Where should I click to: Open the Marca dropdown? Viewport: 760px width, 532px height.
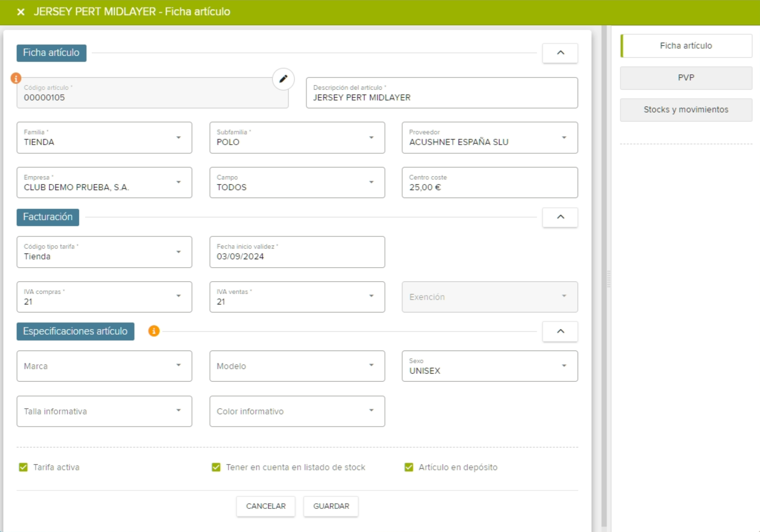click(104, 366)
